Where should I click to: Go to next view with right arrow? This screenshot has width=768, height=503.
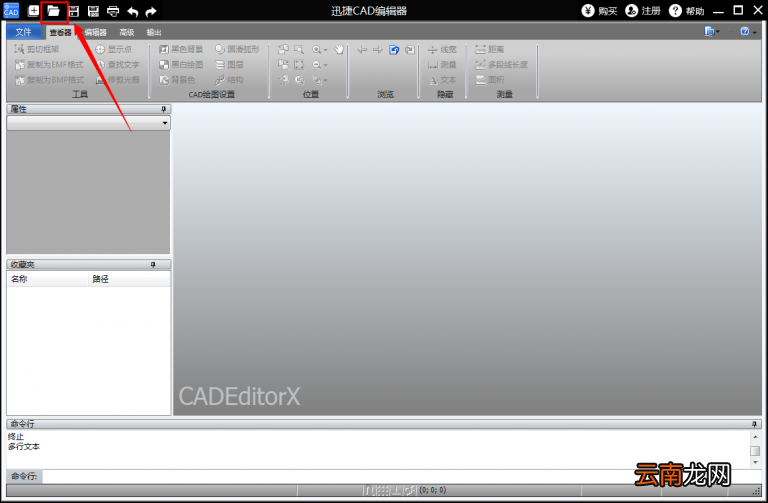378,49
